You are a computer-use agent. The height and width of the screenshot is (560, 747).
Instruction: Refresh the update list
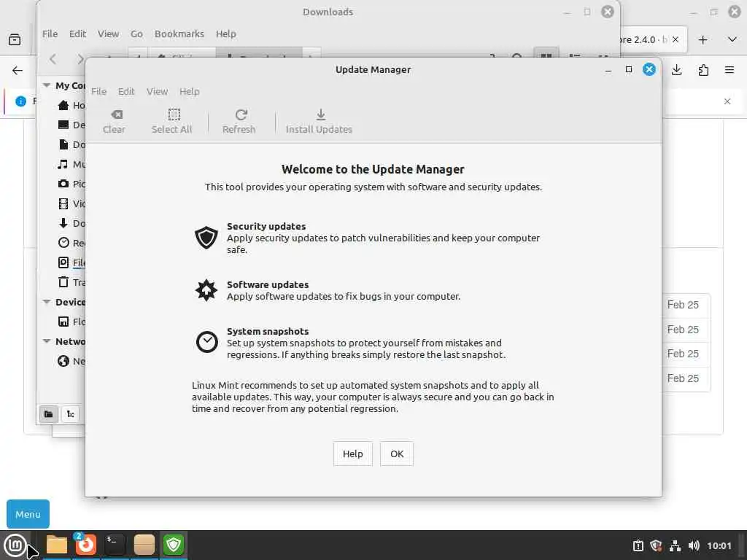tap(239, 122)
